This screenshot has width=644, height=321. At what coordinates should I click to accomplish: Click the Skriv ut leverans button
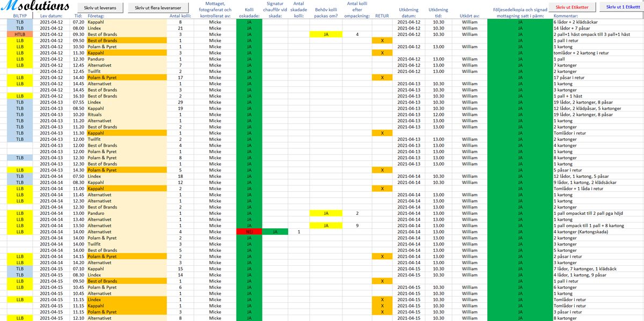(x=100, y=8)
